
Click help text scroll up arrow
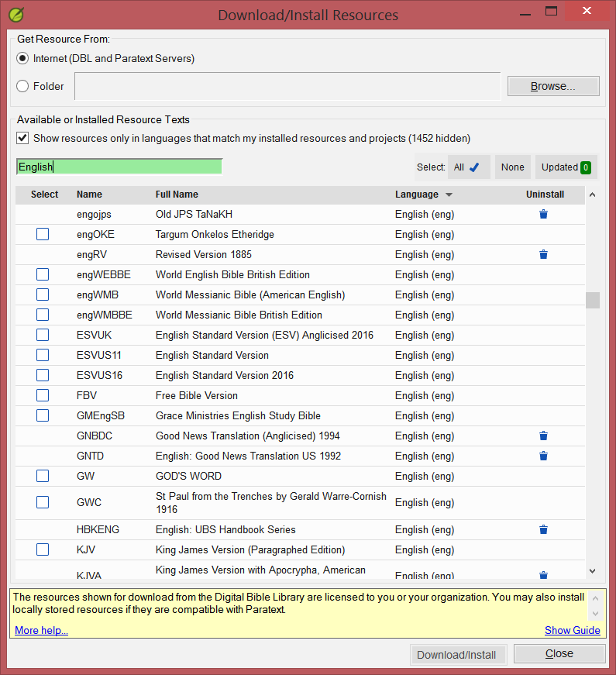595,598
